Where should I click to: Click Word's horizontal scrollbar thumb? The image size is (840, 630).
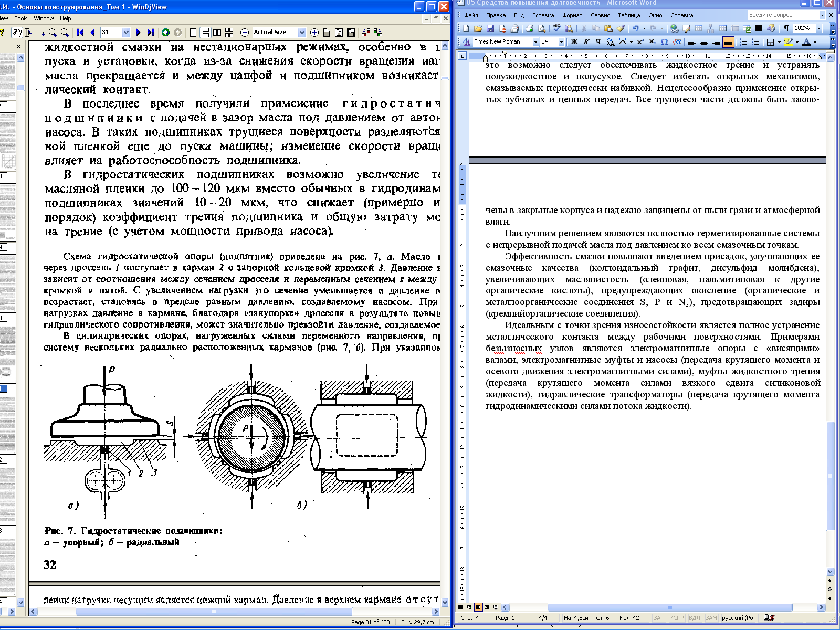point(670,607)
